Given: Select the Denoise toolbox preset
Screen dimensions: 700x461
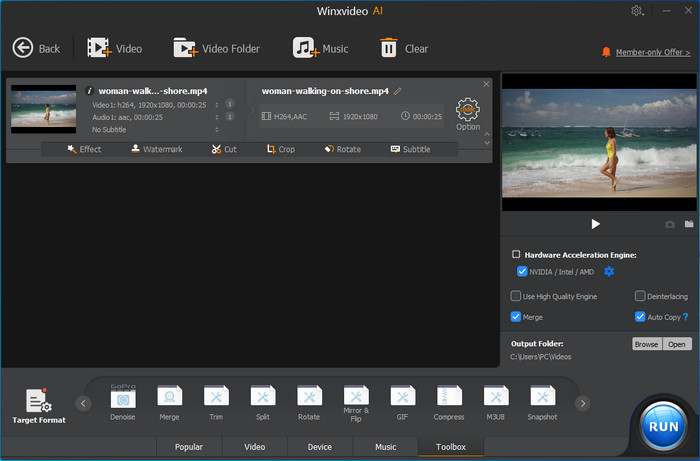Looking at the screenshot, I should pyautogui.click(x=123, y=402).
